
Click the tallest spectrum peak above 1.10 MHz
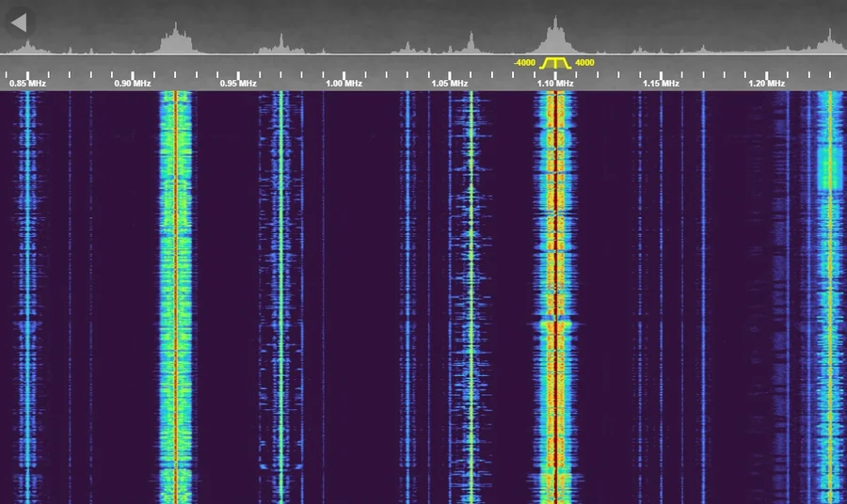point(554,35)
